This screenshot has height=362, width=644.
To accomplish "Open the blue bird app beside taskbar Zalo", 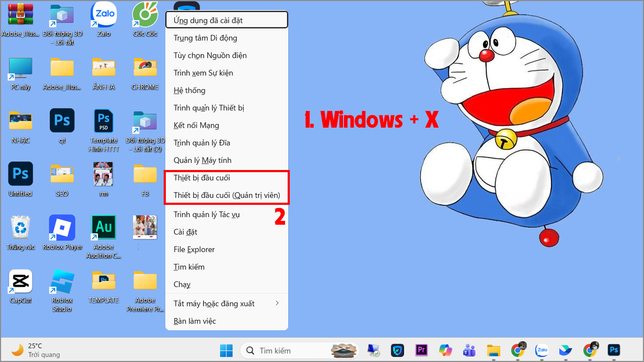I will click(566, 350).
